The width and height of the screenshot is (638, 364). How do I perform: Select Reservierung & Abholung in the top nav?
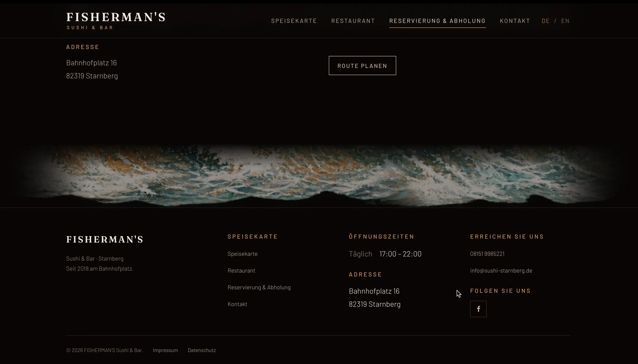[437, 21]
